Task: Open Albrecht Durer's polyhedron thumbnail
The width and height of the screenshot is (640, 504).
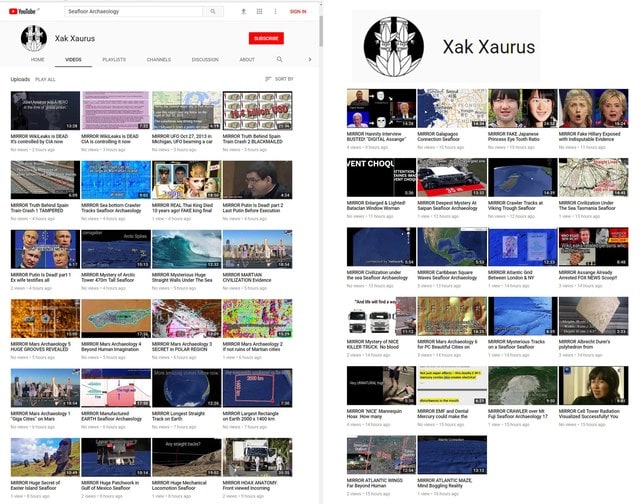Action: pyautogui.click(x=593, y=316)
